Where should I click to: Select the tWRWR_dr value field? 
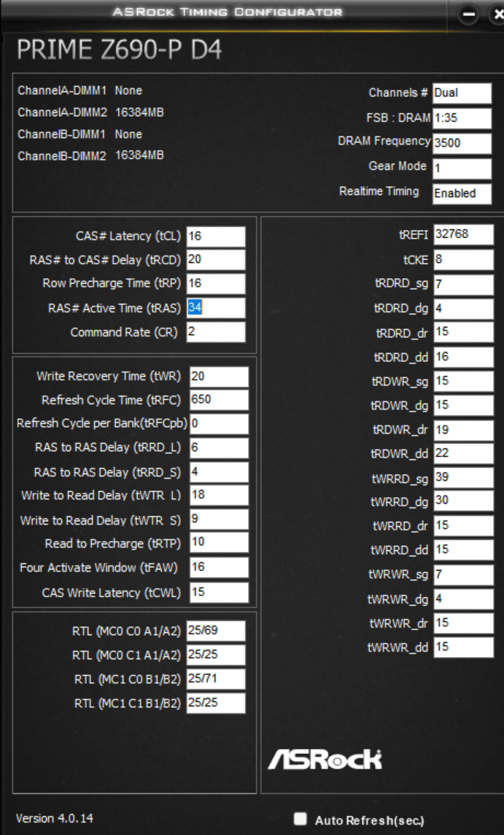pyautogui.click(x=464, y=623)
